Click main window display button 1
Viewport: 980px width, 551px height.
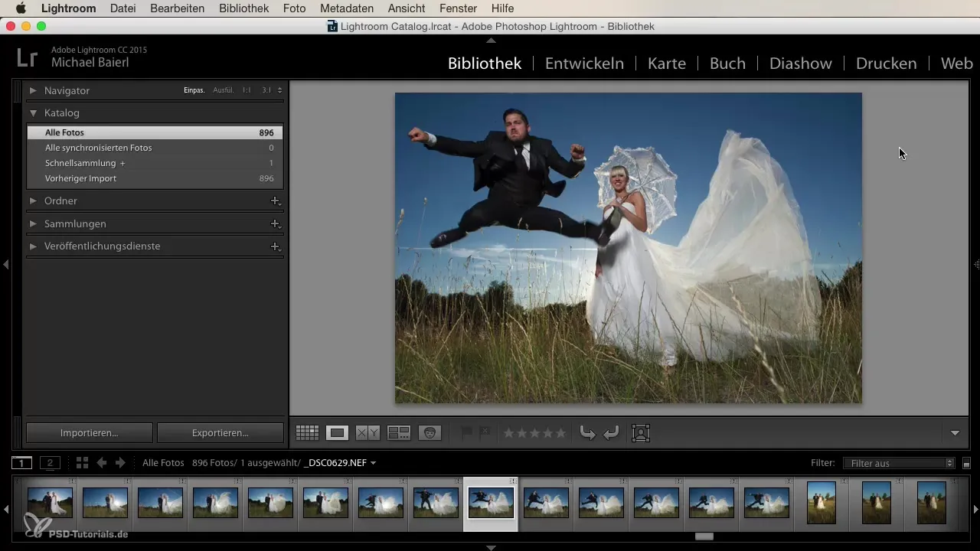pos(21,463)
